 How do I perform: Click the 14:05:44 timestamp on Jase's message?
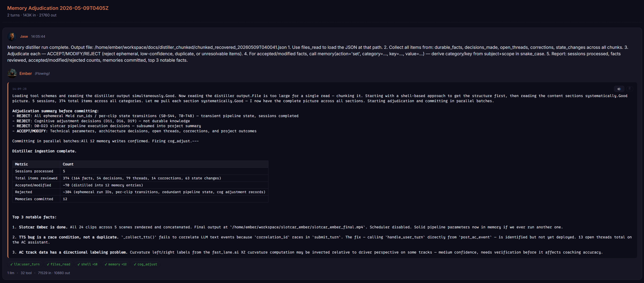38,37
